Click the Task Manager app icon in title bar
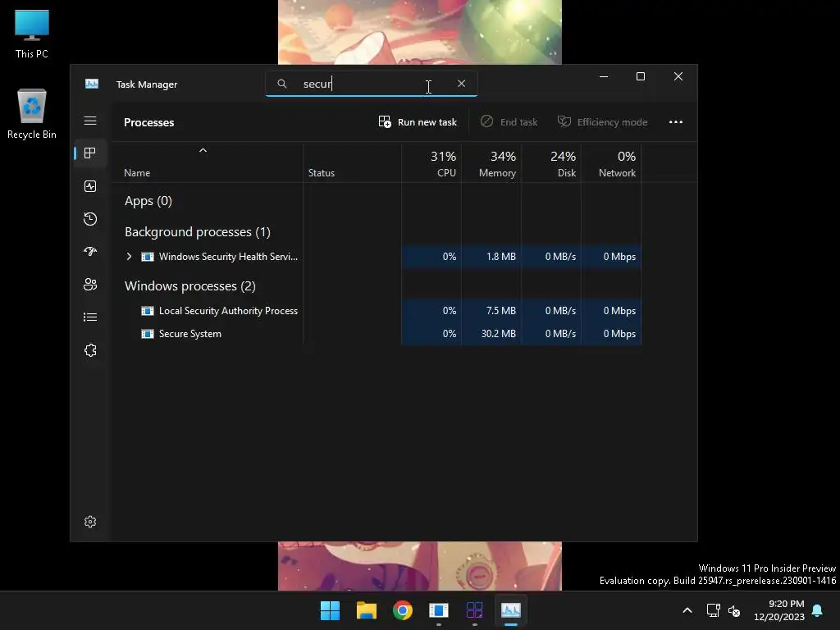 92,84
